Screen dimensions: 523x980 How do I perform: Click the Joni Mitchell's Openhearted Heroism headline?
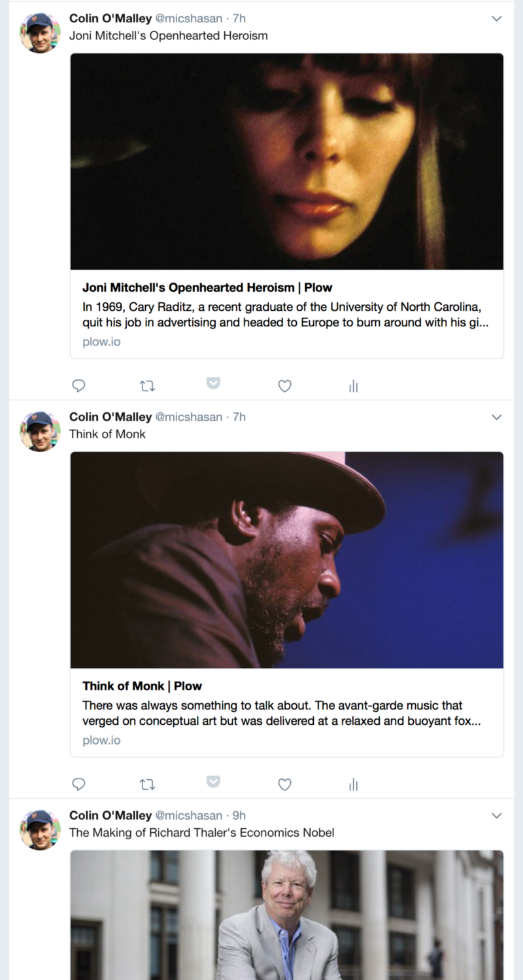click(x=207, y=287)
